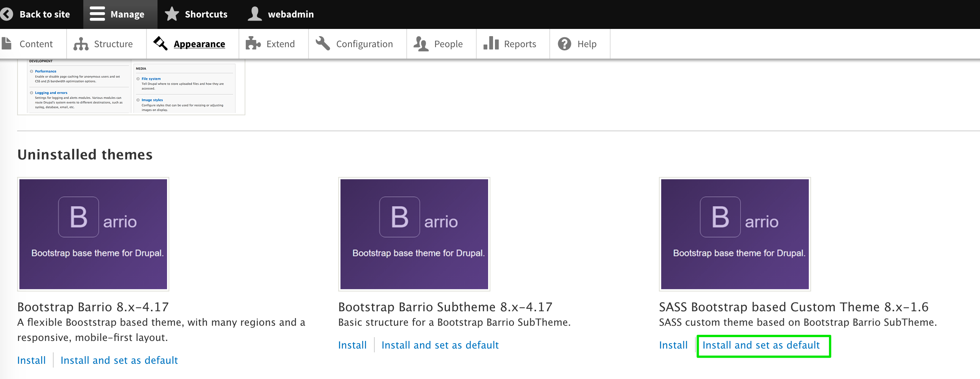Click the Bootstrap Barrio Subtheme thumbnail
Image resolution: width=980 pixels, height=379 pixels.
pyautogui.click(x=414, y=234)
